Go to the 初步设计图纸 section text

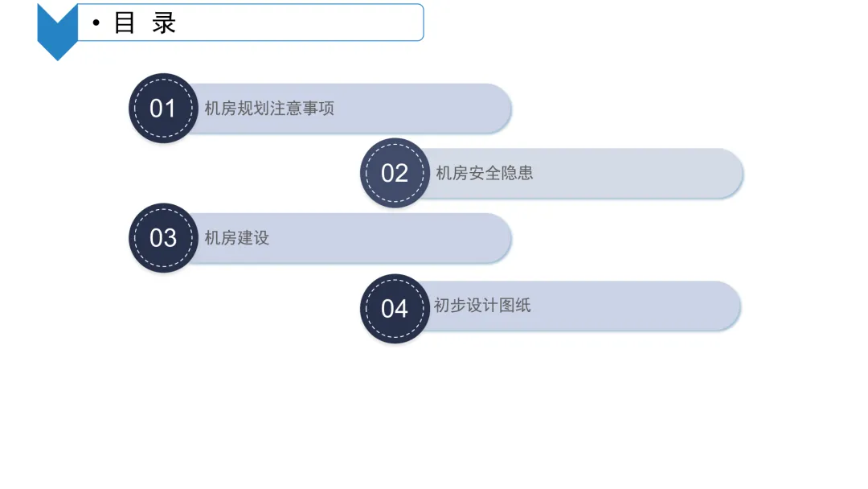(482, 305)
